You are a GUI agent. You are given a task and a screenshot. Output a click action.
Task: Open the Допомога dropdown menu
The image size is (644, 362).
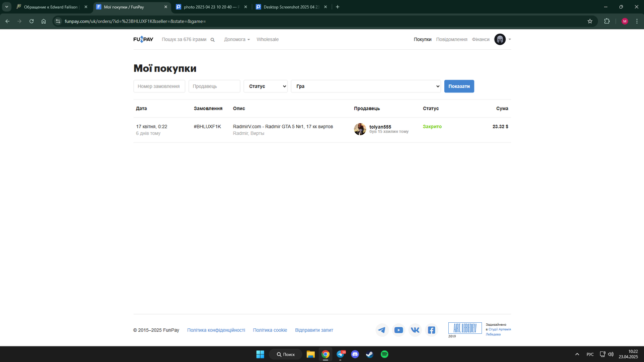click(x=237, y=39)
